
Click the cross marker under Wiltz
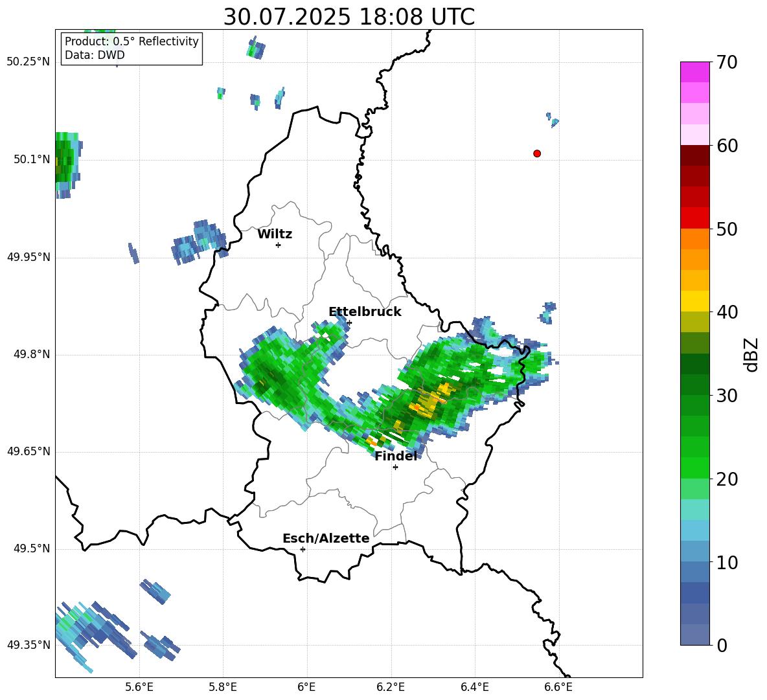[x=279, y=245]
